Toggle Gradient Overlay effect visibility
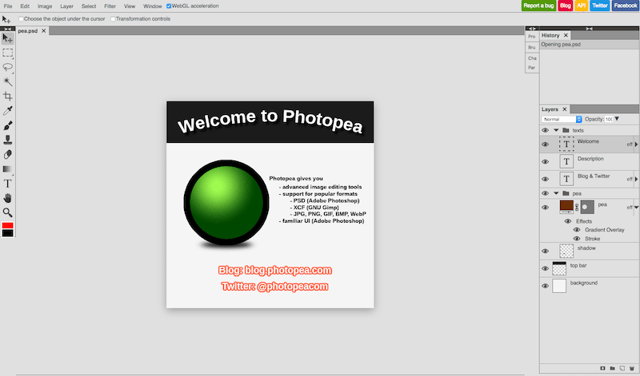The image size is (640, 376). click(x=576, y=230)
